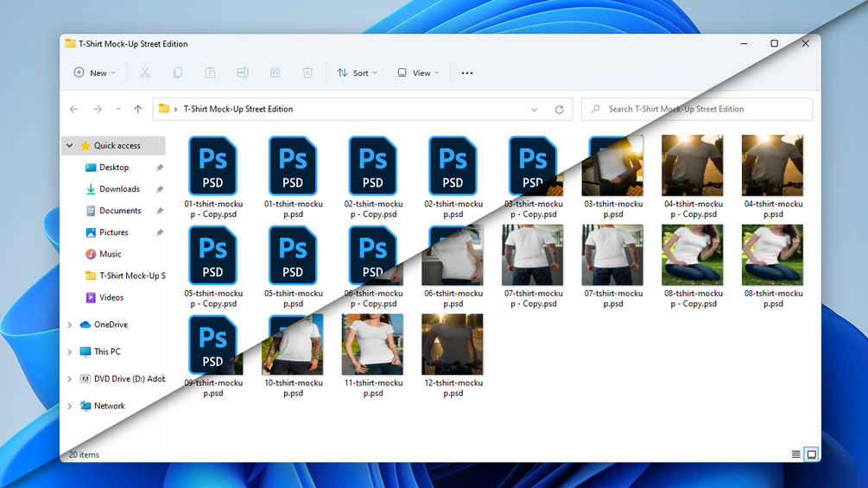Go back with the left arrow

coord(73,110)
